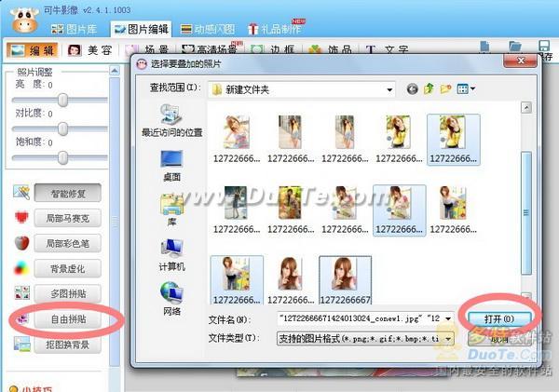
Task: Go to 桌面 in the places sidebar
Action: point(171,165)
